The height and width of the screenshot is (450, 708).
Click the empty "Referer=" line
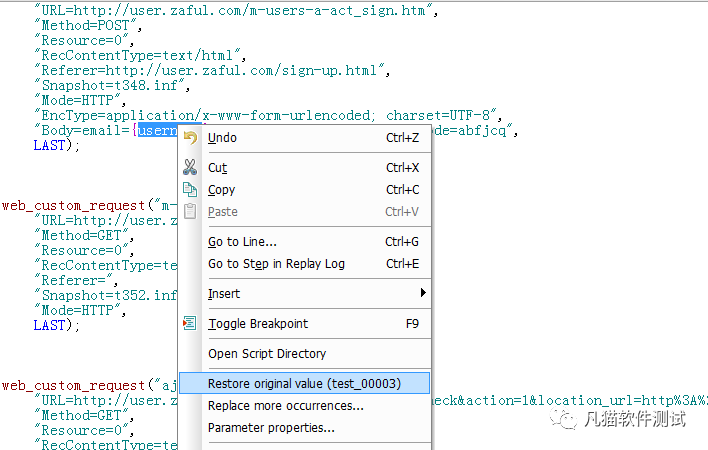(76, 280)
